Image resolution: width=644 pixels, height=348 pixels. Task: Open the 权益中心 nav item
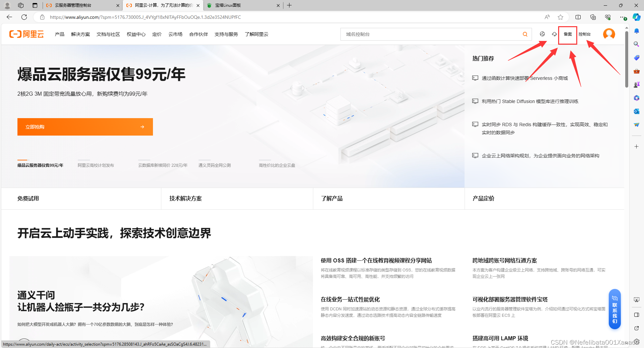pyautogui.click(x=136, y=34)
